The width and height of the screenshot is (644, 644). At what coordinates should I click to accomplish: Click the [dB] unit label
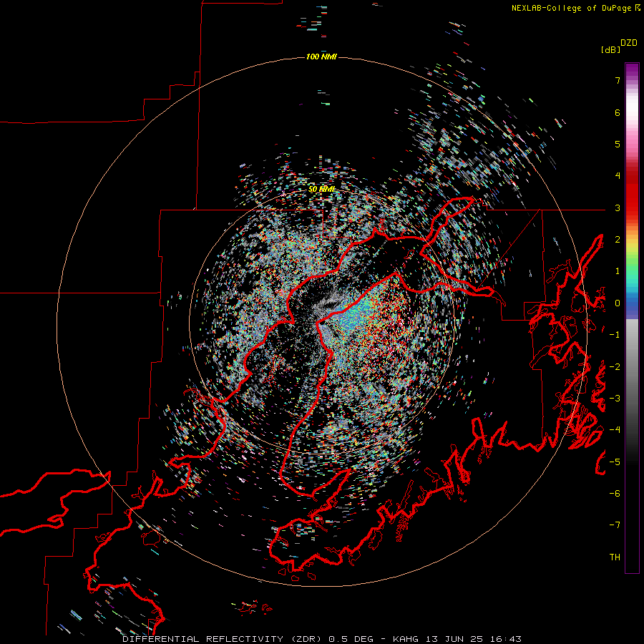pyautogui.click(x=610, y=50)
